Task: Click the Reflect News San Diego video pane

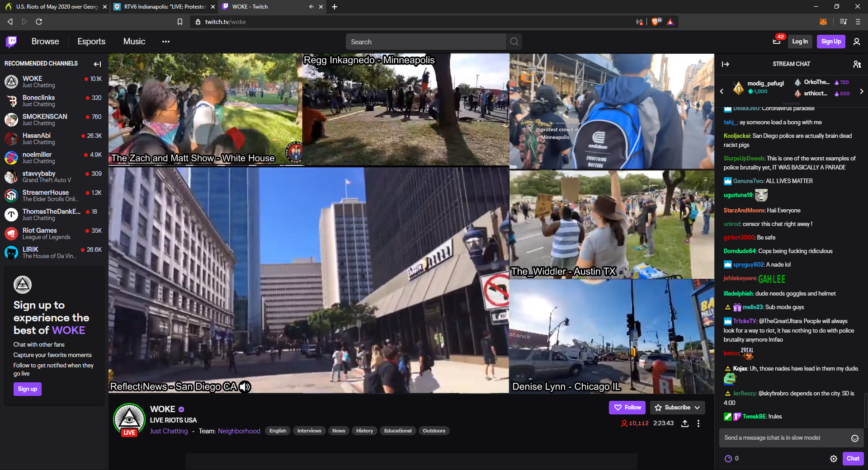Action: tap(309, 280)
